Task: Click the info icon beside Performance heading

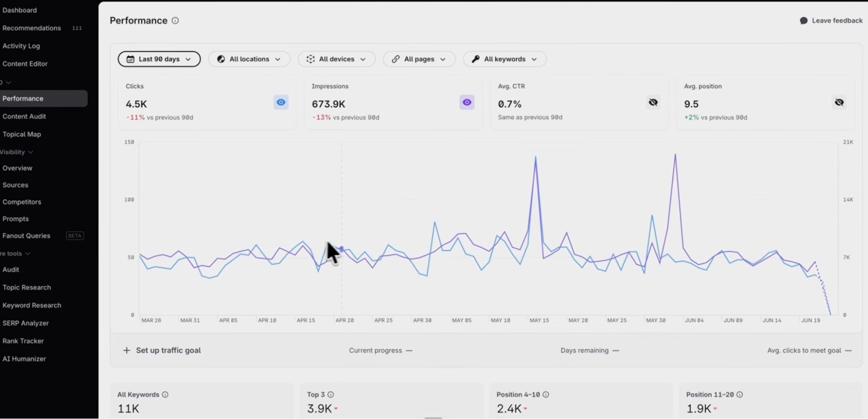Action: [x=175, y=20]
